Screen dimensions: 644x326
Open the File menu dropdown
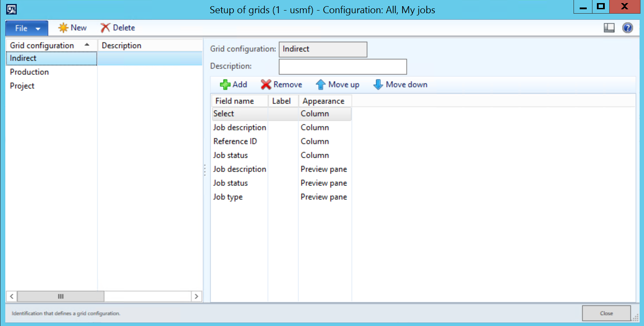point(27,28)
